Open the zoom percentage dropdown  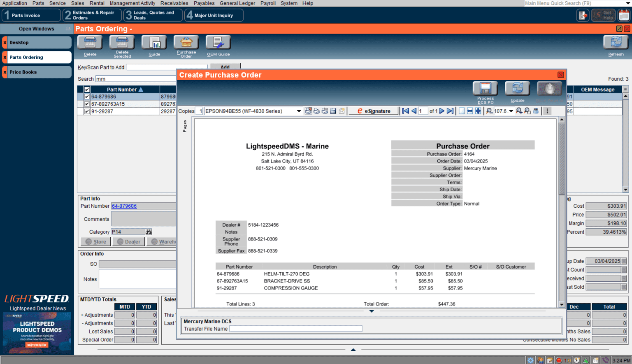pyautogui.click(x=511, y=111)
